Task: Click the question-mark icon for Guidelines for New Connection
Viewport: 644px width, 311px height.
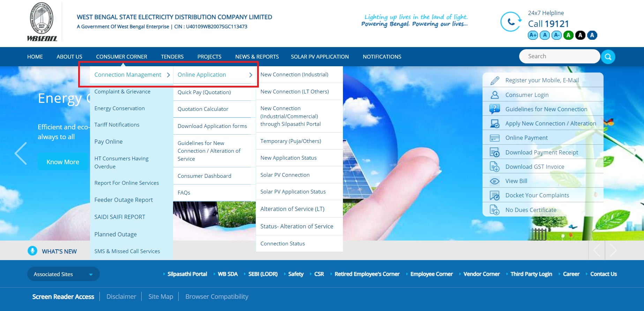Action: coord(495,109)
